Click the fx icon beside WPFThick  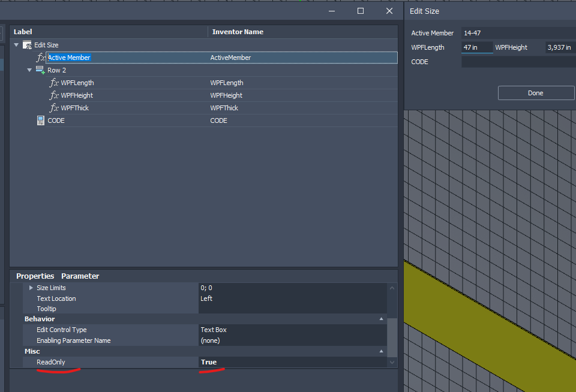coord(54,108)
